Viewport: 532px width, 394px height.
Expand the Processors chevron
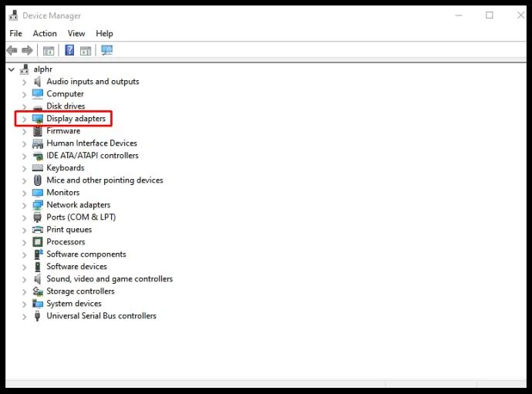pos(24,242)
